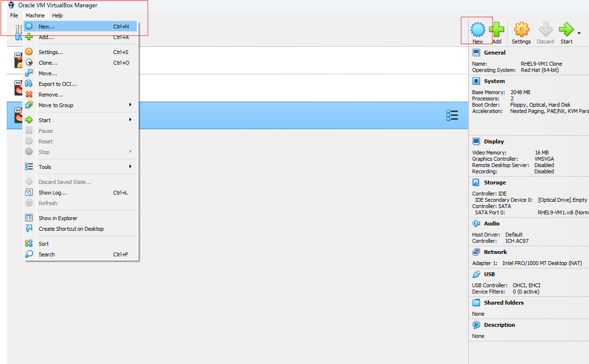The height and width of the screenshot is (364, 589).
Task: Open the Display section header link
Action: [x=494, y=141]
